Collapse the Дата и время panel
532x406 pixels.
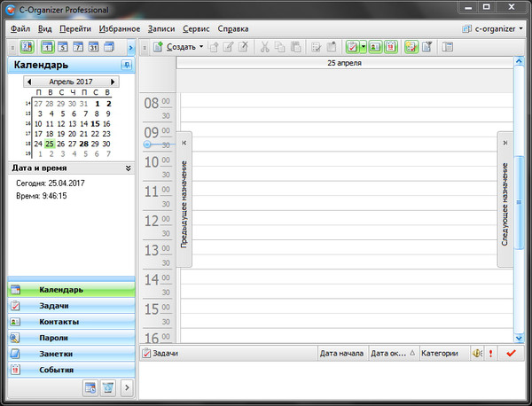tap(128, 167)
